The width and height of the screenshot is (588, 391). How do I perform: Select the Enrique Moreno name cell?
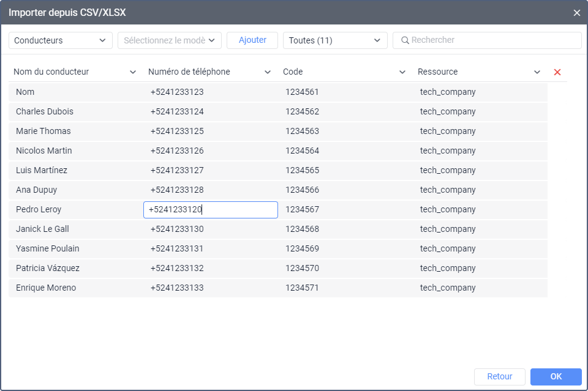pos(46,288)
